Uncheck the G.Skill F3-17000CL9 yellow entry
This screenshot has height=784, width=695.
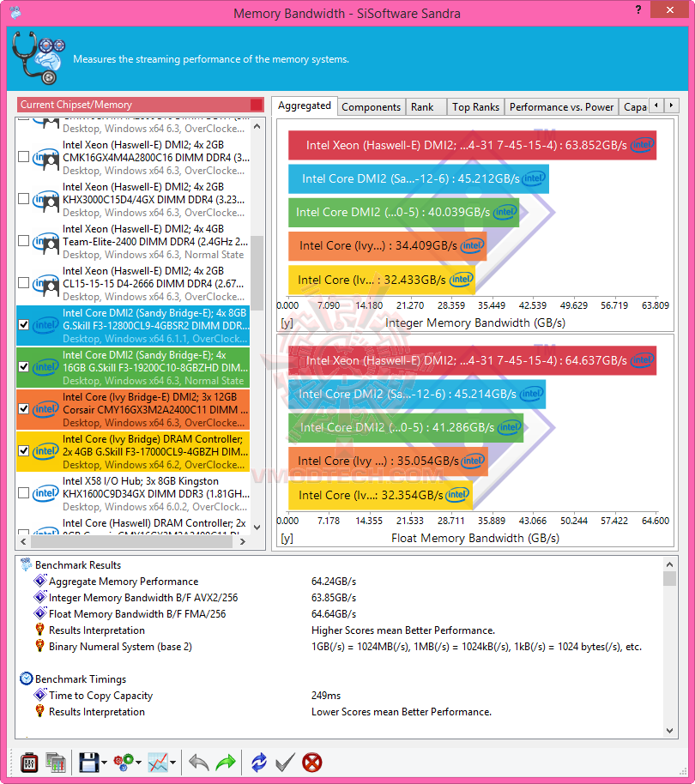pos(23,450)
